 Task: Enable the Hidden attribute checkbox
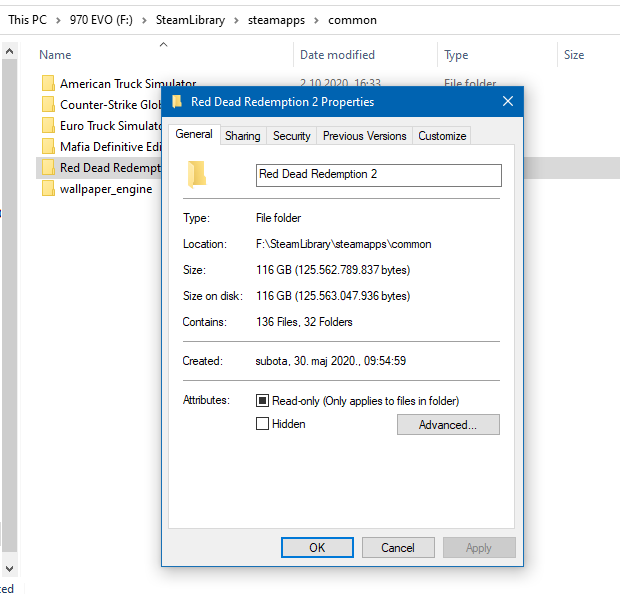tap(262, 423)
